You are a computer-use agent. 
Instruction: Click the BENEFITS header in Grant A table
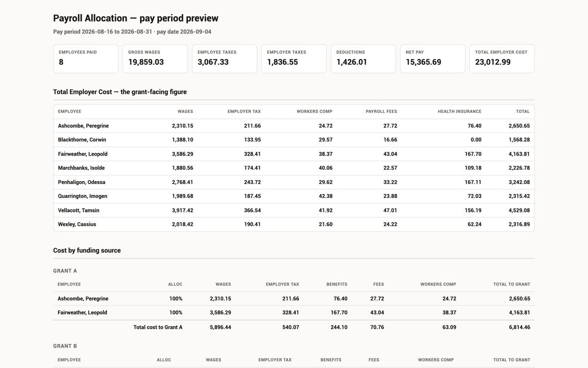(337, 284)
